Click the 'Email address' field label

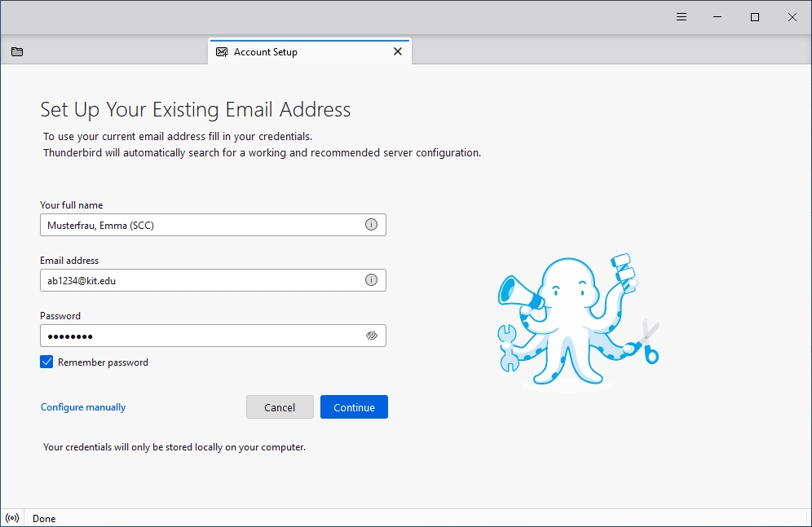(69, 260)
